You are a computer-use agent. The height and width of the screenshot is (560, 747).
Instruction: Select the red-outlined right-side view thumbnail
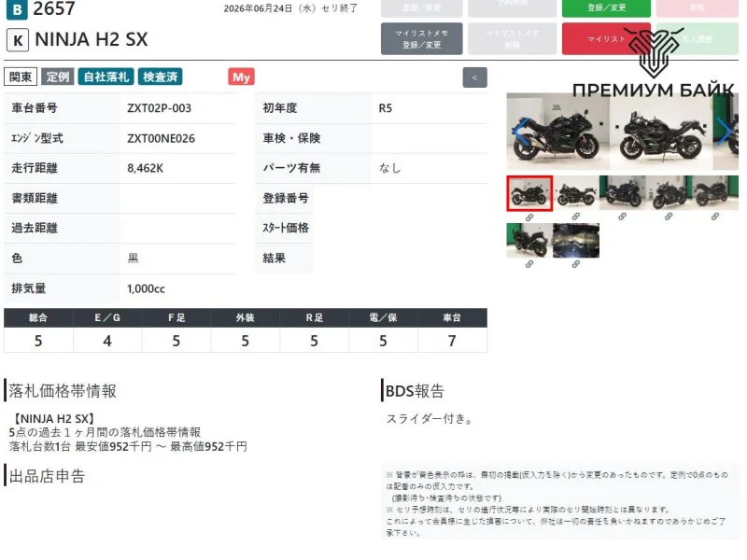pos(529,193)
